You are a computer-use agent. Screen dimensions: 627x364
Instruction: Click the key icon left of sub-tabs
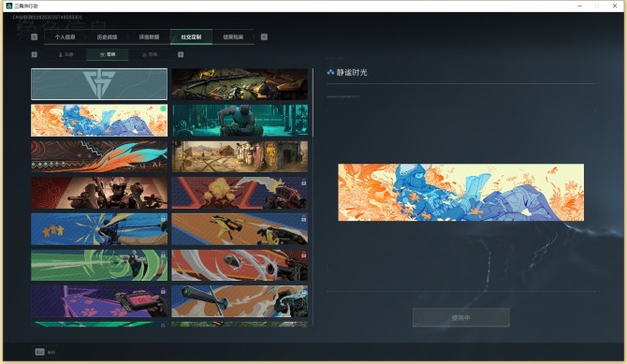click(x=34, y=54)
